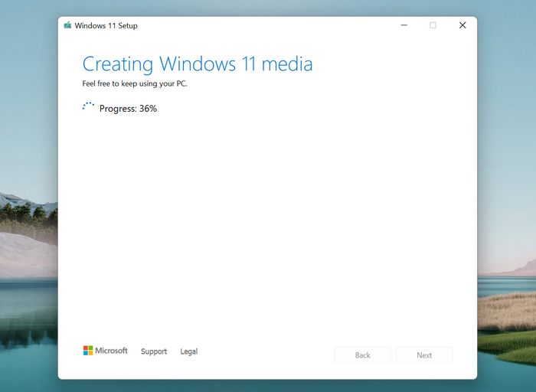Image resolution: width=536 pixels, height=392 pixels.
Task: Click the Next button
Action: tap(424, 354)
